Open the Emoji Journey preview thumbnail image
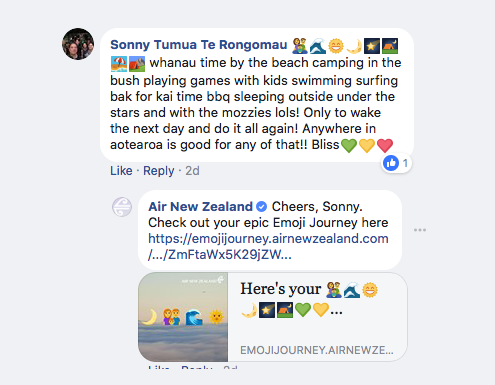 click(183, 317)
